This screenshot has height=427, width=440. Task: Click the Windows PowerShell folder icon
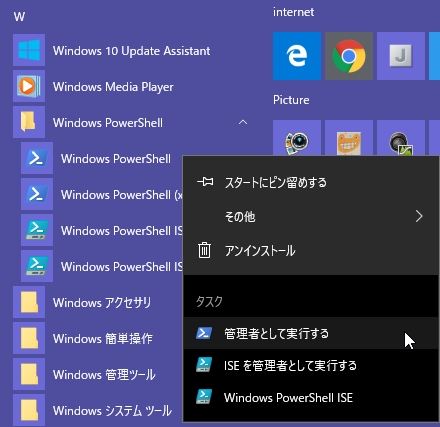coord(29,122)
